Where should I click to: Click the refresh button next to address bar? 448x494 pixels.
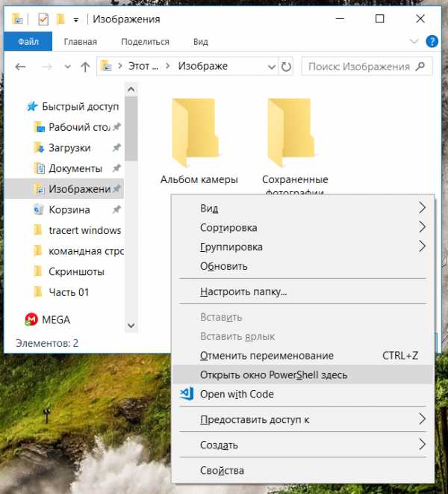(285, 67)
